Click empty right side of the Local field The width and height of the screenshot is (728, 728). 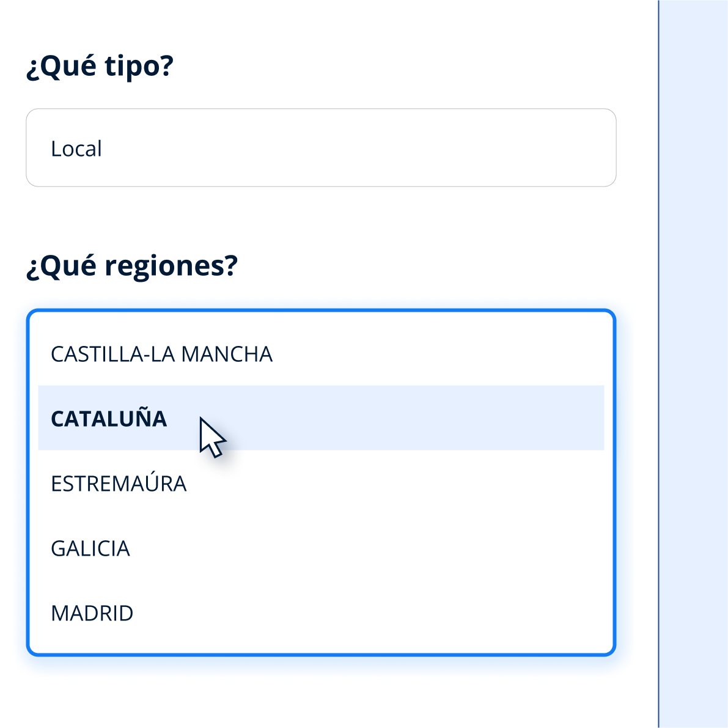pos(489,148)
